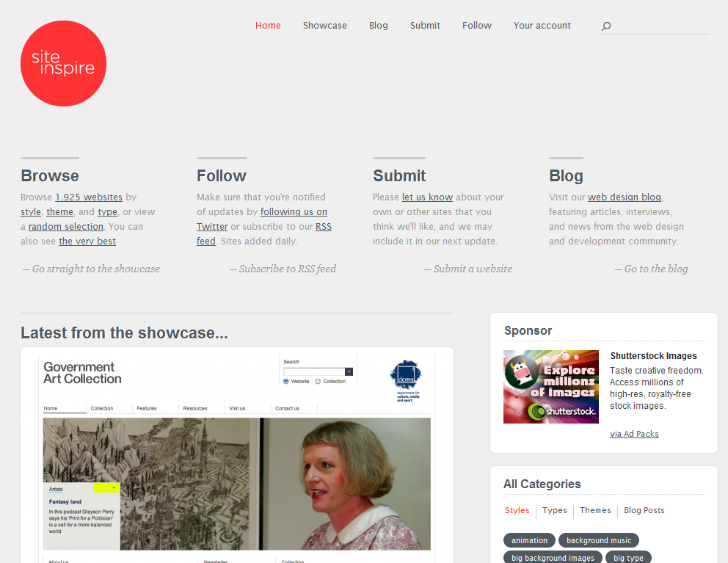Open the Government Art Collection showcase thumbnail
Image resolution: width=728 pixels, height=563 pixels.
click(x=237, y=455)
